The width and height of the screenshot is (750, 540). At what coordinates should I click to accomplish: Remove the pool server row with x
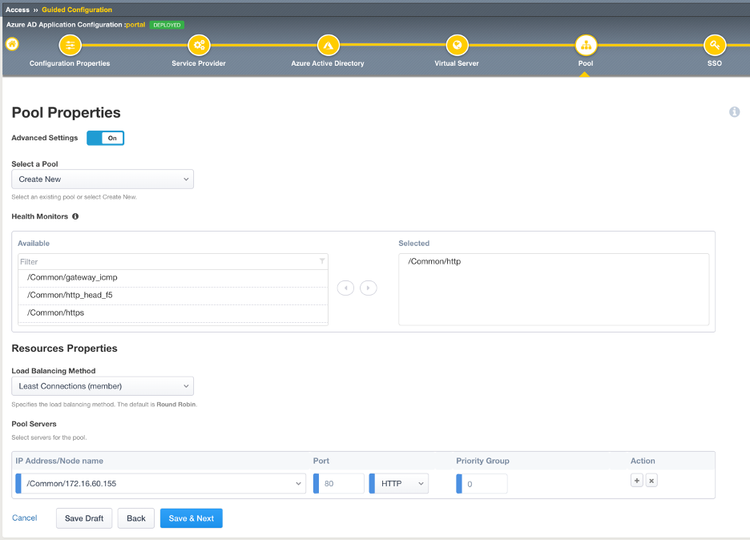point(651,481)
